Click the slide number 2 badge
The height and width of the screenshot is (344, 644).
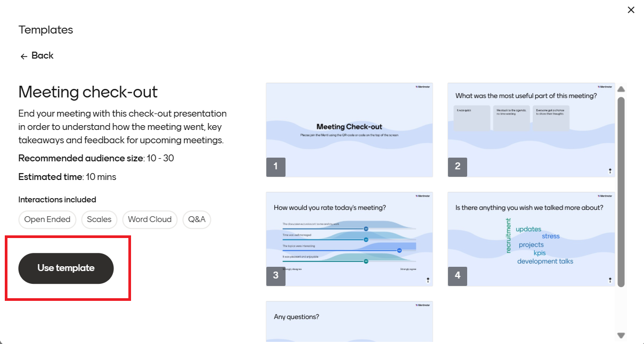coord(458,167)
